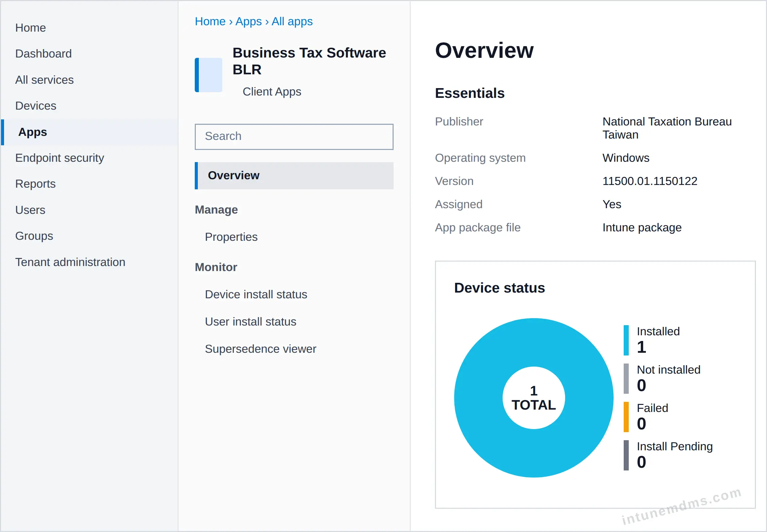Click the Manage section heading
The width and height of the screenshot is (767, 532).
[216, 210]
